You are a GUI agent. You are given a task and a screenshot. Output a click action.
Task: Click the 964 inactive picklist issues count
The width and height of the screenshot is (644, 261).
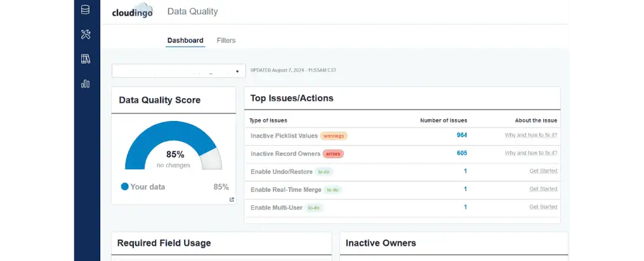click(x=461, y=135)
